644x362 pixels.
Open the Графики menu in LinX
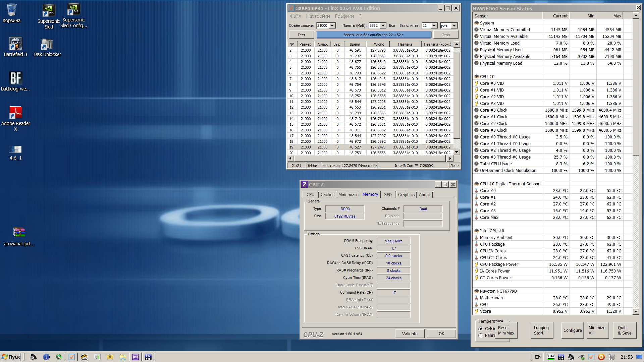pos(344,16)
